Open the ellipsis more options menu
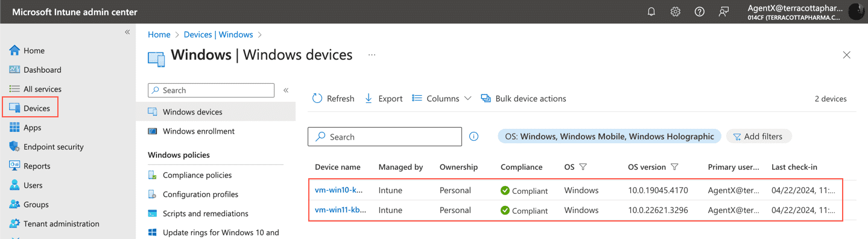 click(372, 55)
